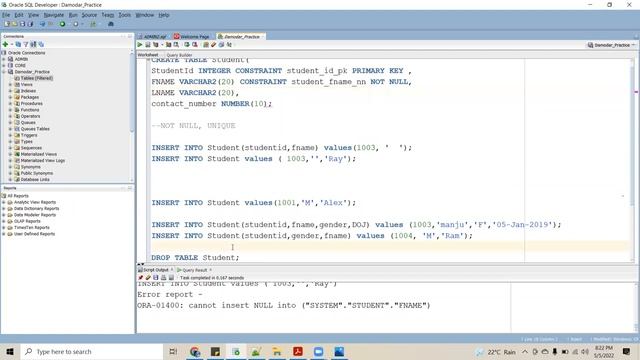Open the Zoom app from the taskbar
Viewport: 640px width, 360px height.
(x=318, y=351)
